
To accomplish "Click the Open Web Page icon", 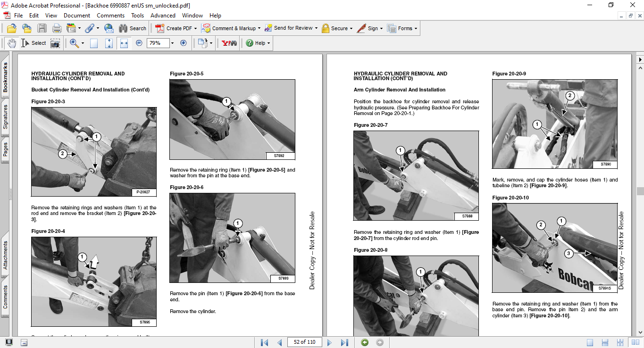I will click(26, 28).
